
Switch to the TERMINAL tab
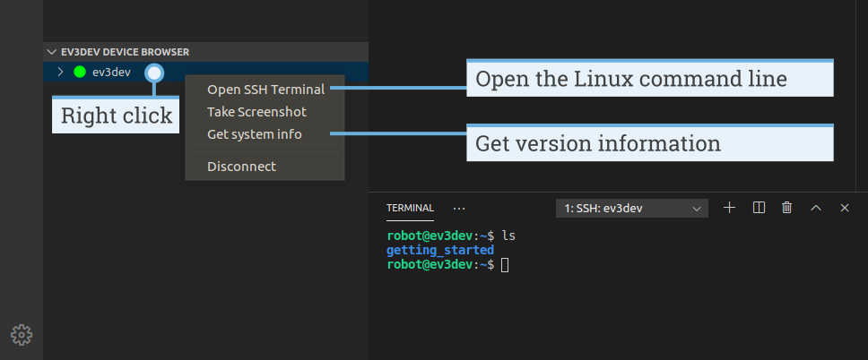point(410,209)
